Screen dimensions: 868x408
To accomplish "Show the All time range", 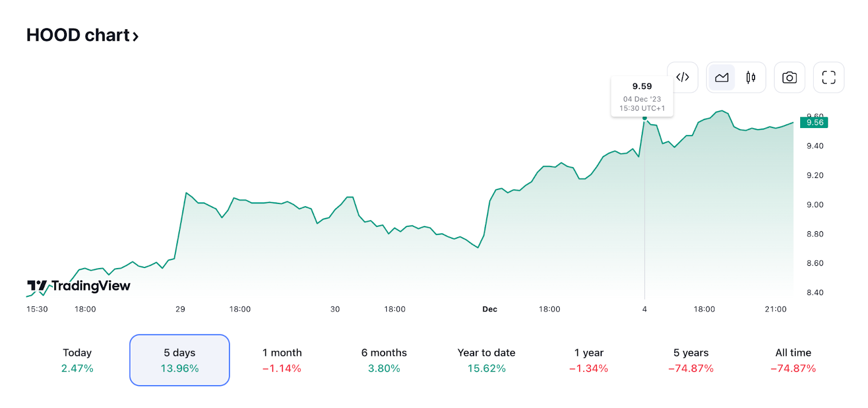I will pos(793,360).
